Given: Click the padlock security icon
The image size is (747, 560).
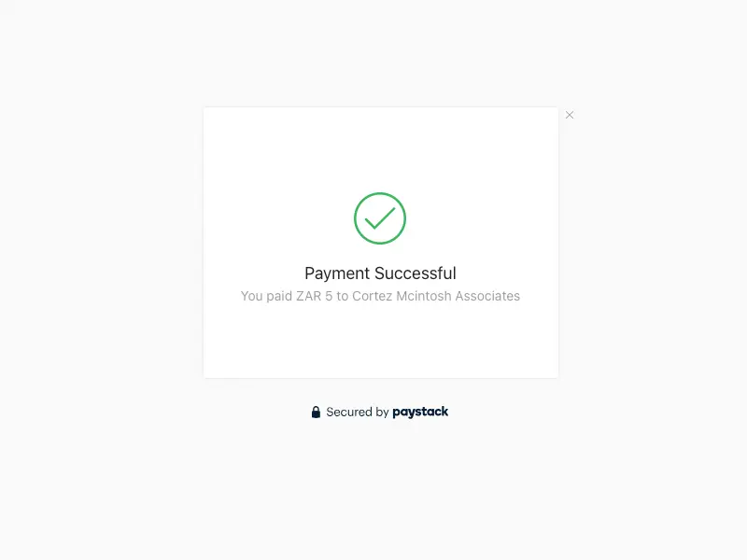Looking at the screenshot, I should click(x=316, y=412).
